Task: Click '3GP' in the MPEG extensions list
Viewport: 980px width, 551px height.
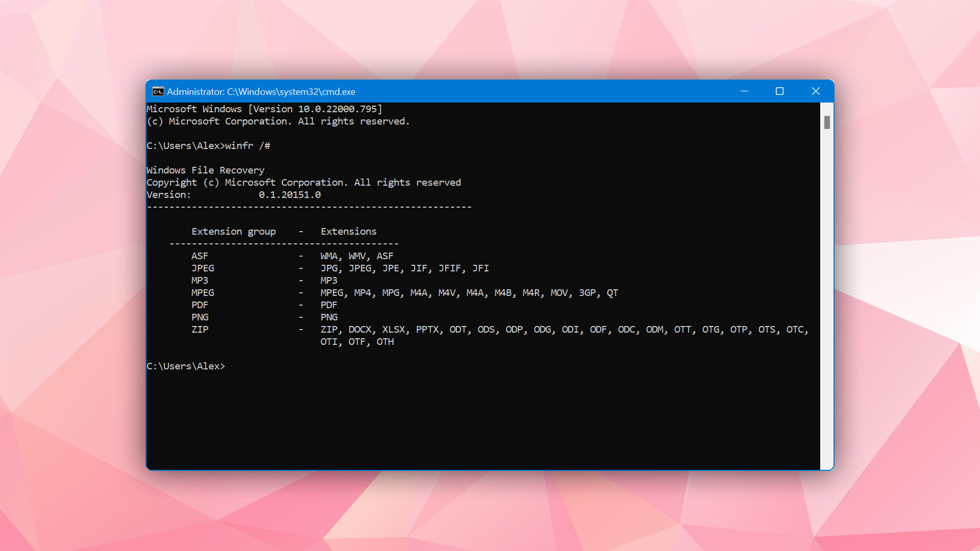Action: point(587,293)
